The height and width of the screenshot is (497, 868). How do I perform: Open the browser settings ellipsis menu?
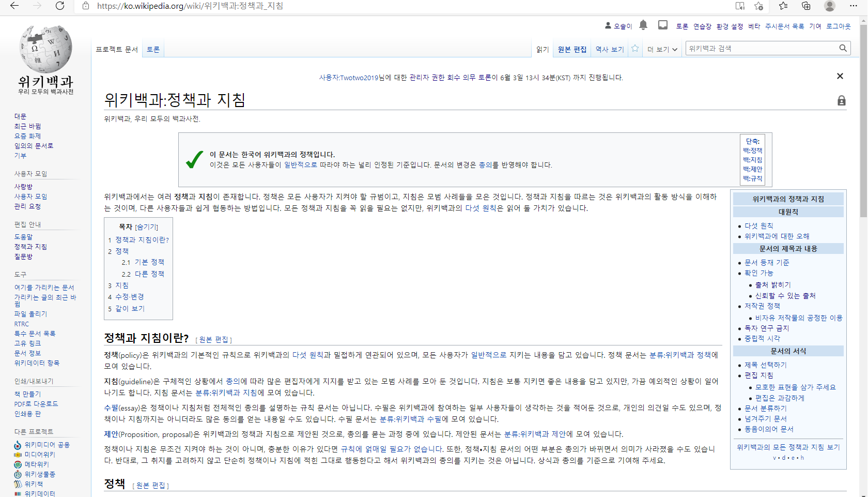(x=853, y=6)
